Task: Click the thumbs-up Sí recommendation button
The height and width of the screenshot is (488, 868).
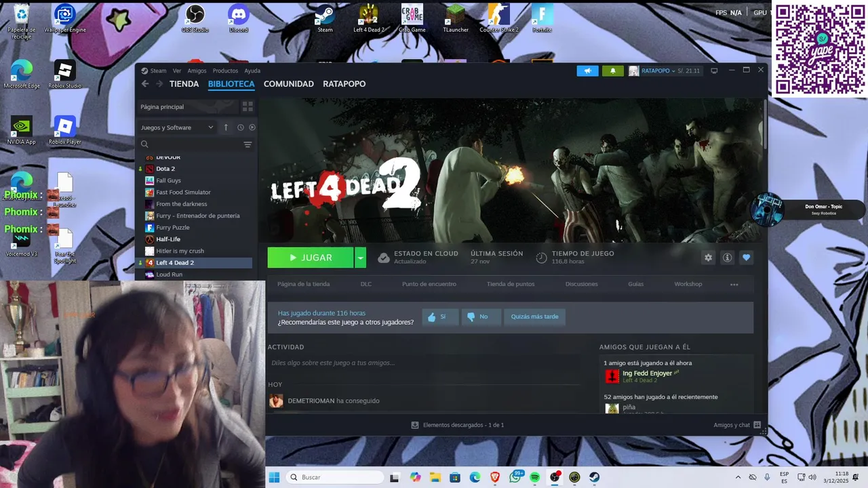Action: click(439, 317)
